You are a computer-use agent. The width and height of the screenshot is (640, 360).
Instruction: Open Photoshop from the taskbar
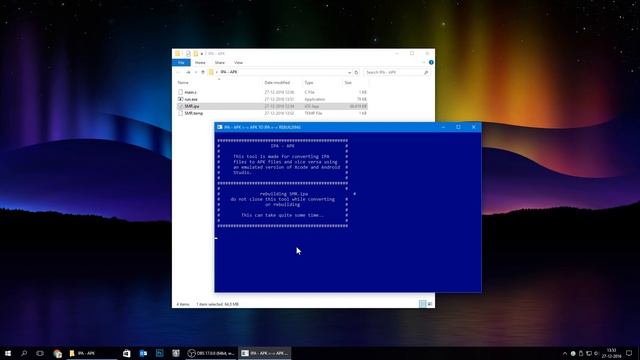click(160, 353)
